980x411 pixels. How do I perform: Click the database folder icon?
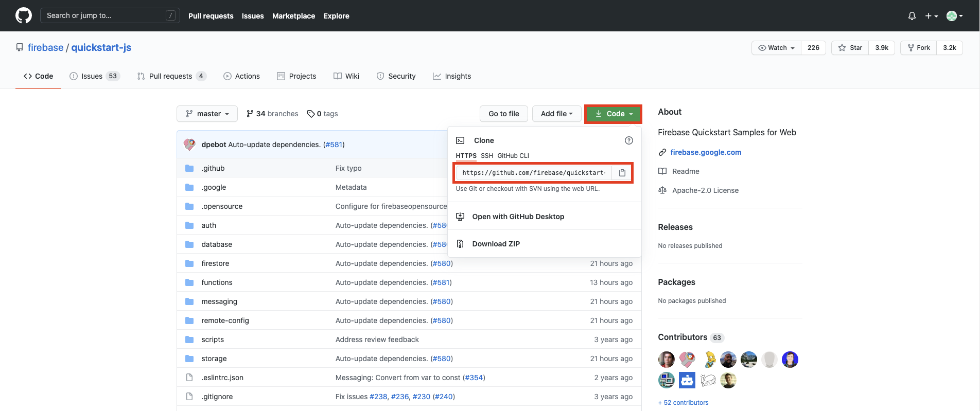click(189, 244)
